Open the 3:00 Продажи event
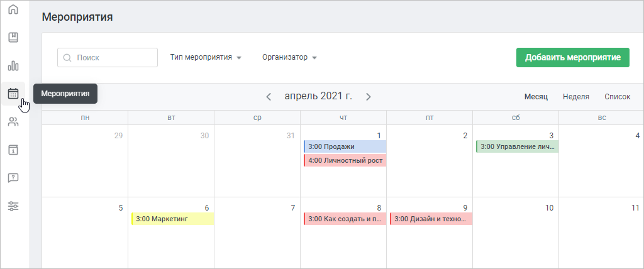The image size is (644, 269). 345,146
